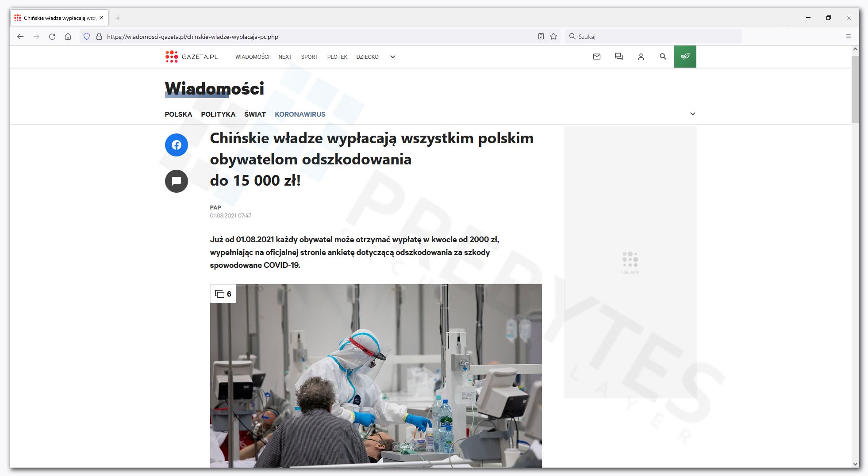Click the date 01.08.2021 07:47
The width and height of the screenshot is (868, 476).
click(x=230, y=216)
